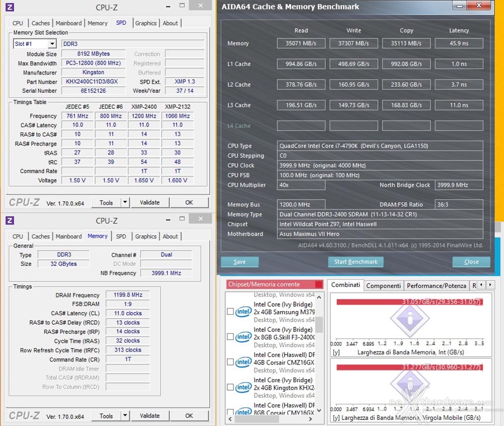Expand the Tools arrow in the CPU-Z SPD window

(x=125, y=202)
